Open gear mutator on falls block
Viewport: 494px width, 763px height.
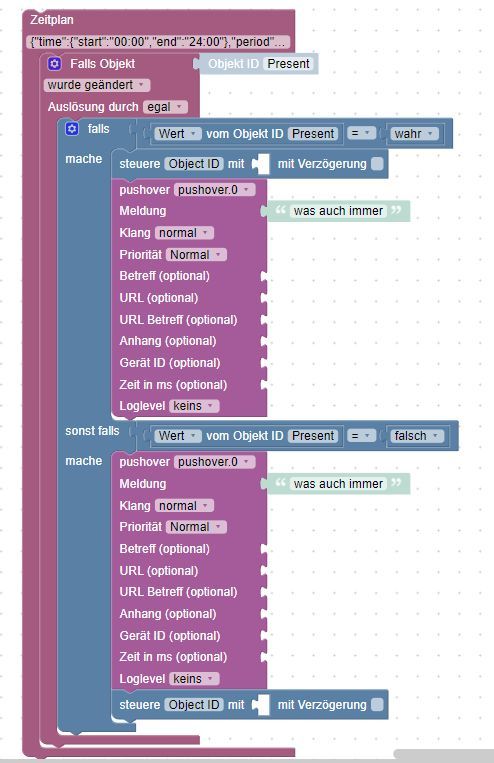click(72, 129)
